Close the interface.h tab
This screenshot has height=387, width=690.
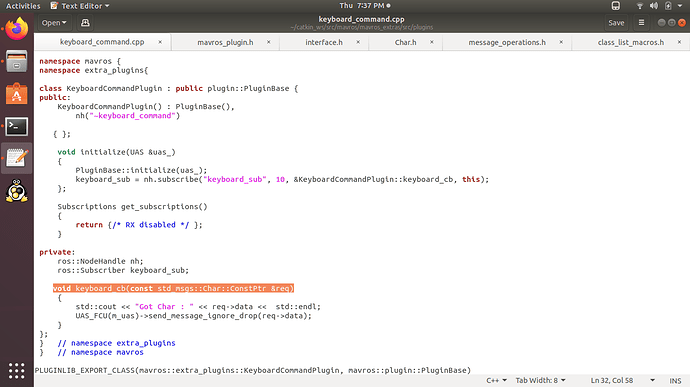click(x=358, y=42)
